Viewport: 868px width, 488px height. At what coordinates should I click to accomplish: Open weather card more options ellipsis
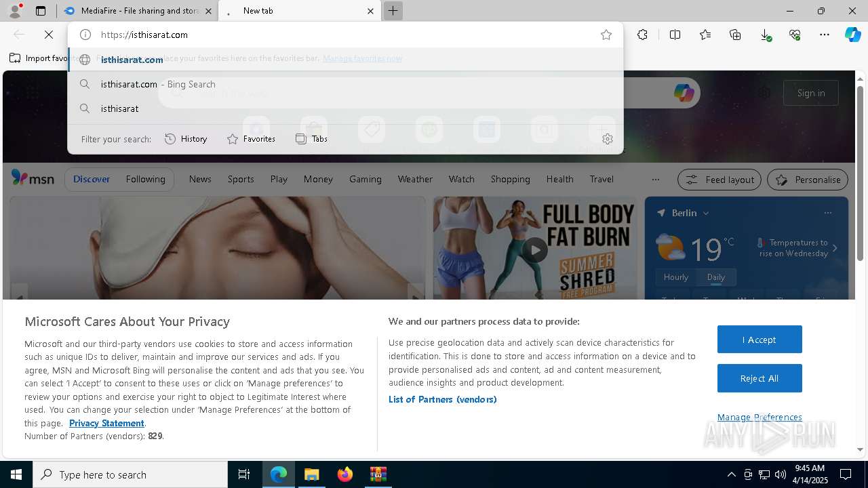point(828,213)
